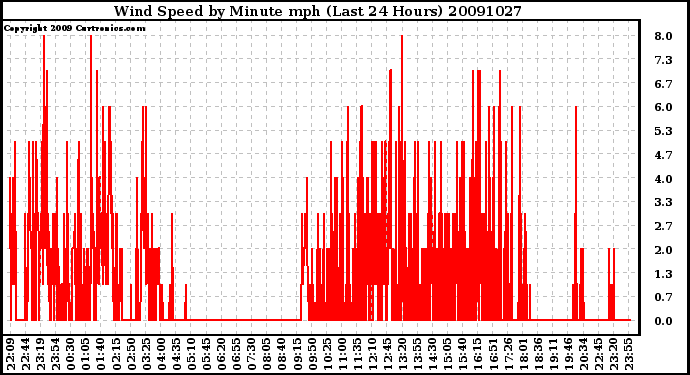Select the 06:20 time label
690x375 pixels.
[x=221, y=354]
